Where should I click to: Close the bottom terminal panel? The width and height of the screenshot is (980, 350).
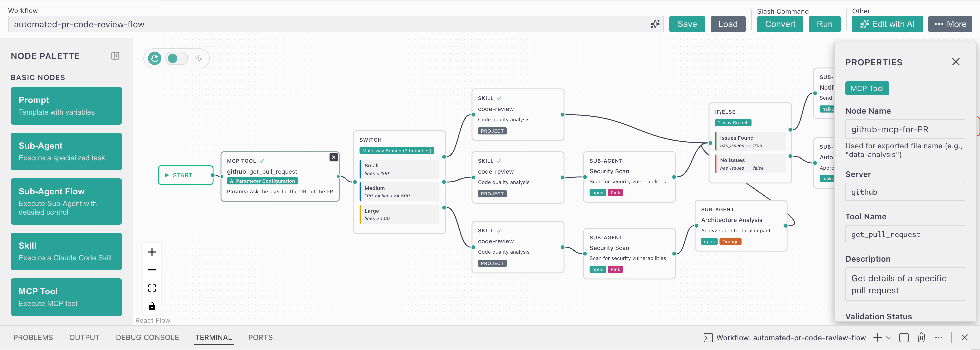click(964, 337)
